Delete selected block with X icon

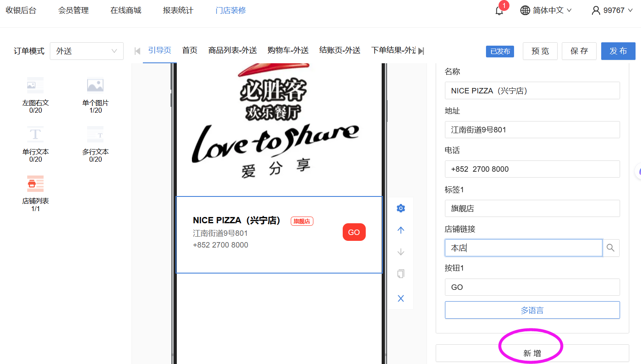[401, 298]
